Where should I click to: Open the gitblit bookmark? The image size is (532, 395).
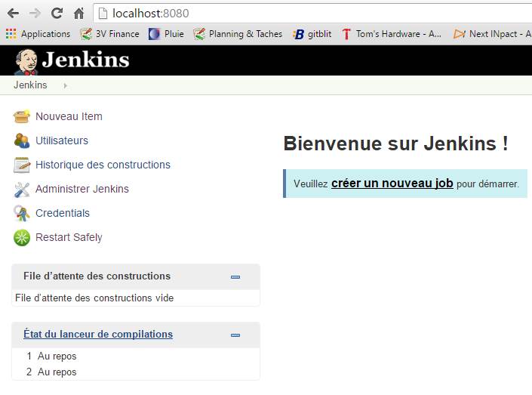[312, 34]
